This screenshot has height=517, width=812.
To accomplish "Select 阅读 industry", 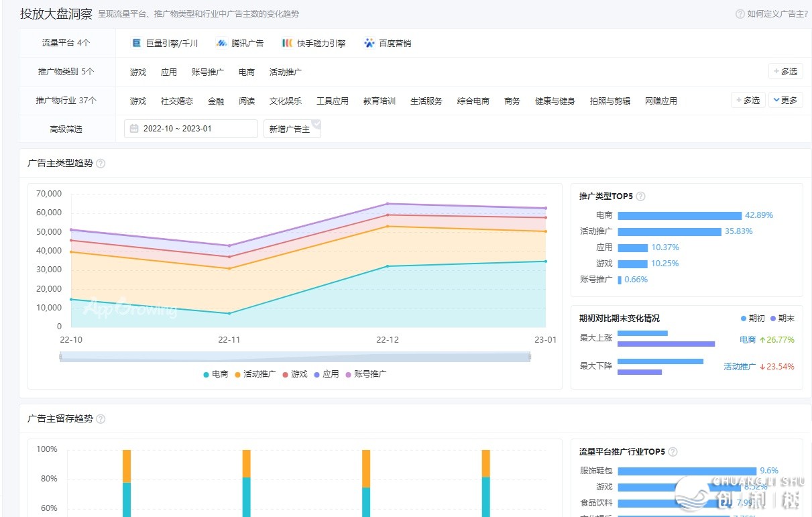I will coord(247,101).
